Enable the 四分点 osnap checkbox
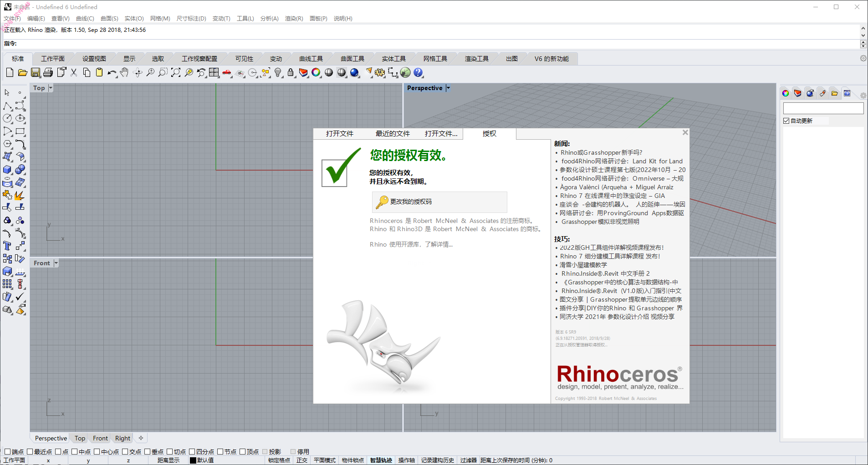 coord(192,452)
